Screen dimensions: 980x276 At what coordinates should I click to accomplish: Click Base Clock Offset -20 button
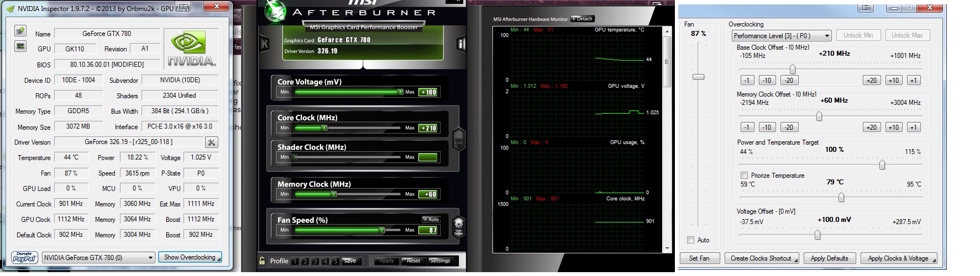789,81
